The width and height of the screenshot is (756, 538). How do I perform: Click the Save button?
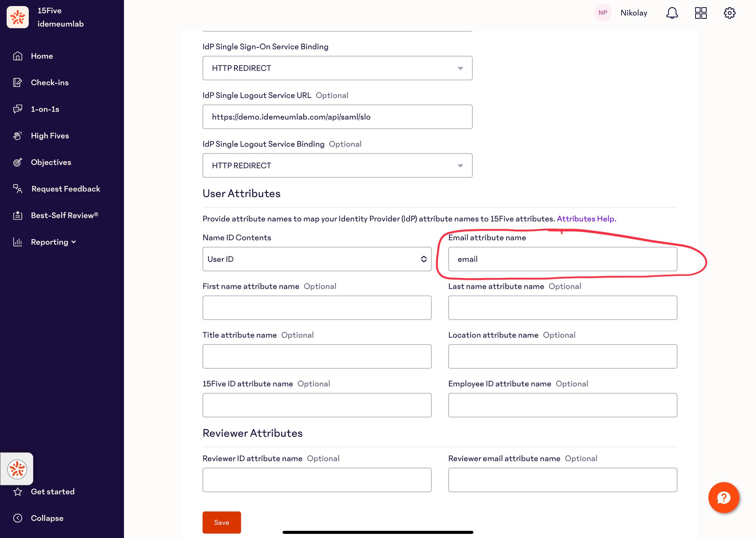[x=222, y=522]
